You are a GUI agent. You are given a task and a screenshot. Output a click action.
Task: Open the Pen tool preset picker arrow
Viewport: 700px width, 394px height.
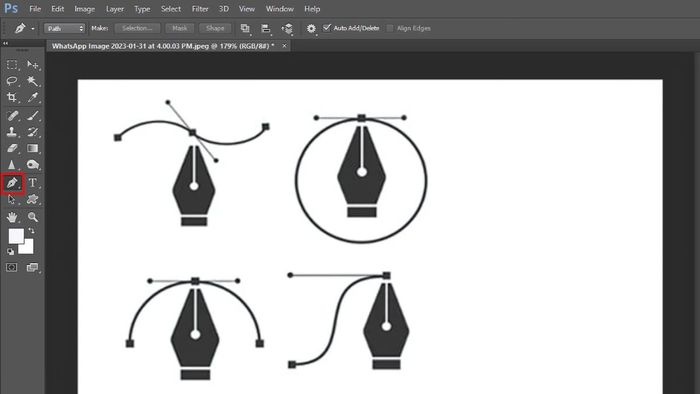click(33, 29)
